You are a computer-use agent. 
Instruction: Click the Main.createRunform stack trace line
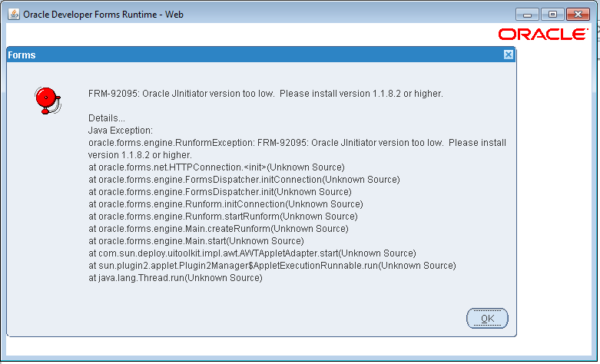coord(218,229)
